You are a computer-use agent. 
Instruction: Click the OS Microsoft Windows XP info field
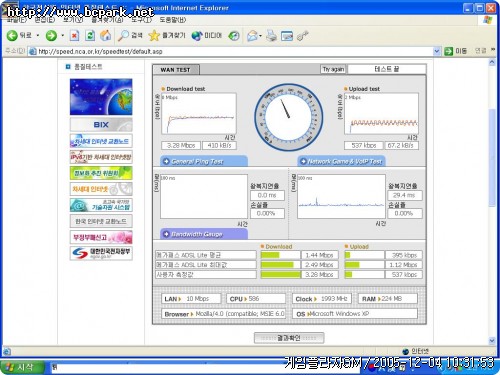355,314
